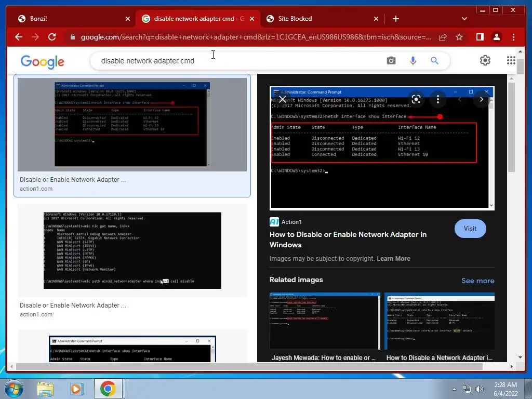Open a new browser tab
Screen dimensions: 532x399
(x=395, y=19)
